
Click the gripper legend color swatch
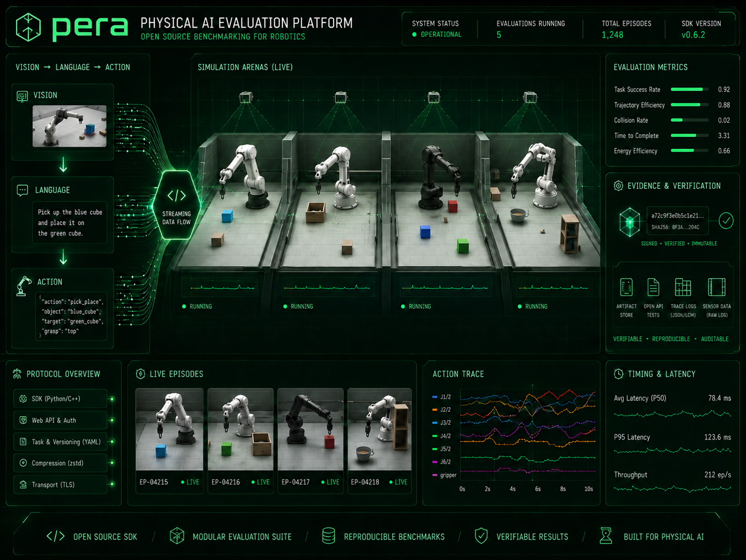[x=435, y=475]
